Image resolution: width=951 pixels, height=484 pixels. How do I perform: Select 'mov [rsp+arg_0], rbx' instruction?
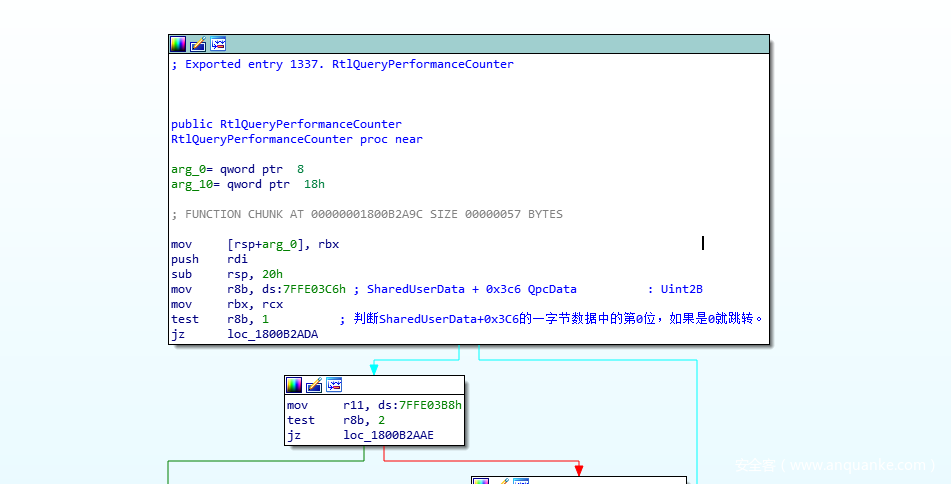(255, 244)
